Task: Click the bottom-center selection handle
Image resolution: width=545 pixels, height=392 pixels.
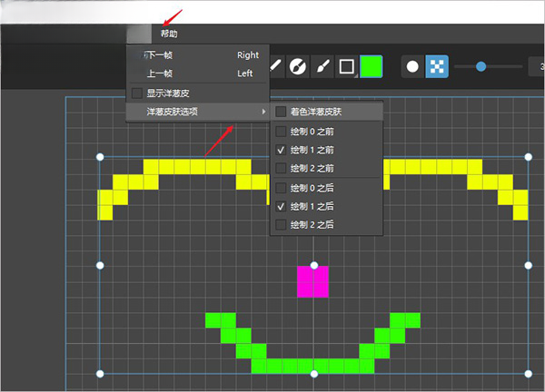Action: (x=314, y=374)
